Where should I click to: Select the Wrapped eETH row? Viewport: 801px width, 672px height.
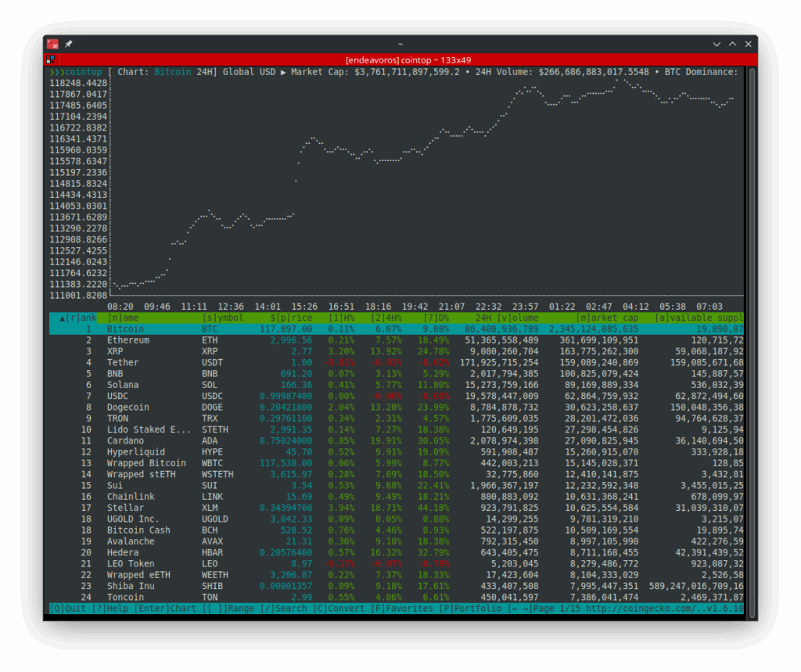pyautogui.click(x=397, y=576)
